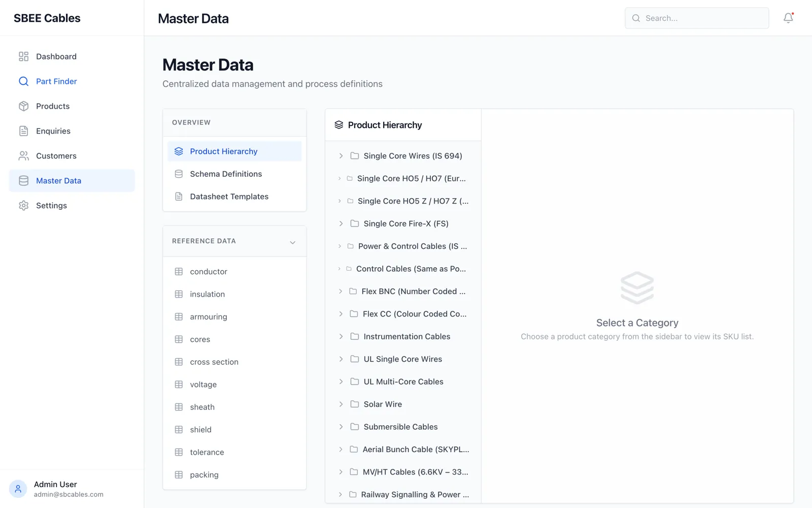The height and width of the screenshot is (508, 812).
Task: Select the Product Hierarchy overview item
Action: [x=234, y=151]
